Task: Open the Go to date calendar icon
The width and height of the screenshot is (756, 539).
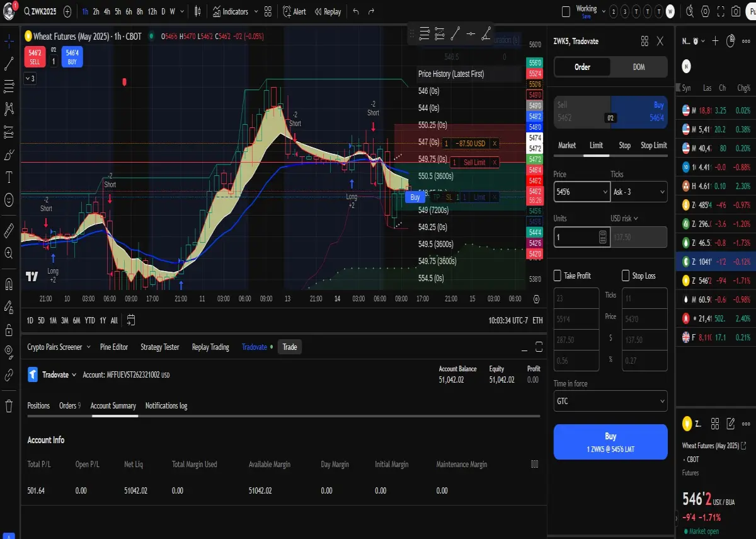Action: (x=131, y=320)
